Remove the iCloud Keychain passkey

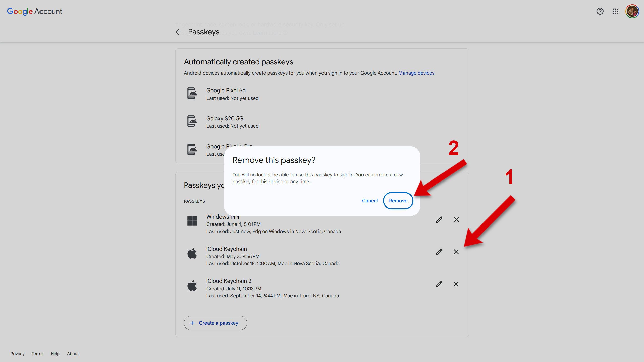(x=456, y=252)
